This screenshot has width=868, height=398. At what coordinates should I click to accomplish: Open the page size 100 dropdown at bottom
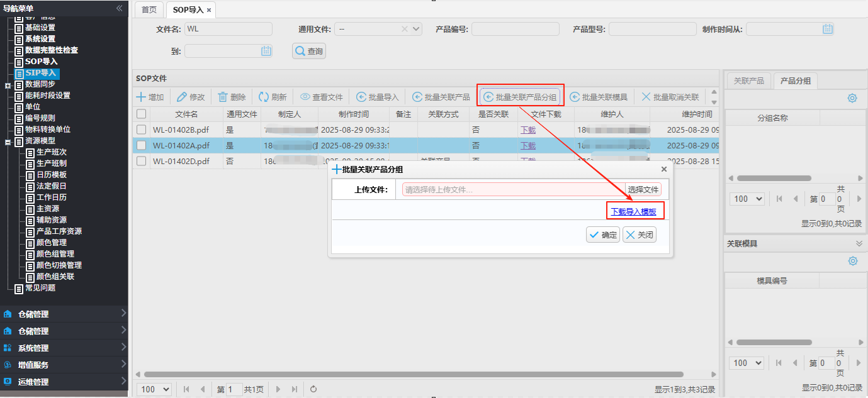[x=154, y=389]
